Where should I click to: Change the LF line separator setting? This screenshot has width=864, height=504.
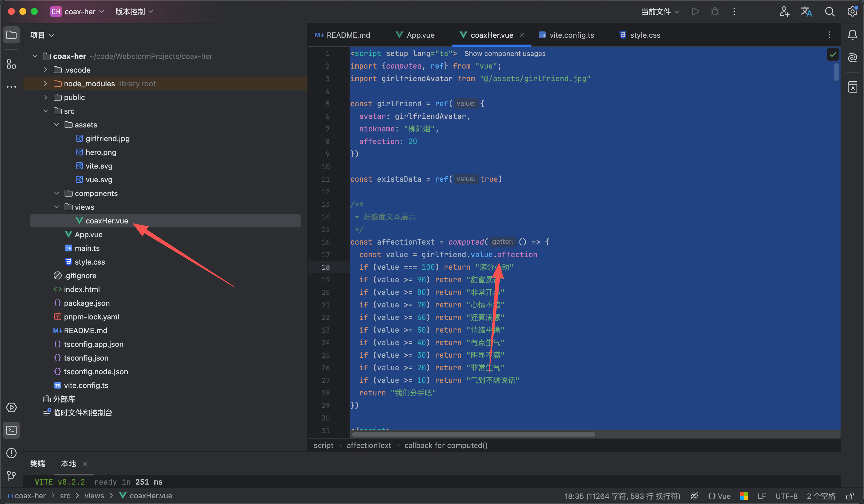pos(761,496)
